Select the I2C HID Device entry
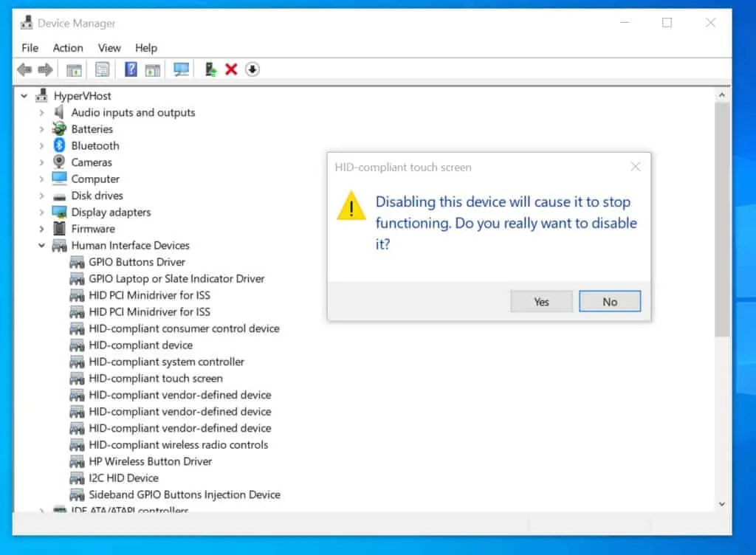This screenshot has width=756, height=555. pyautogui.click(x=123, y=478)
